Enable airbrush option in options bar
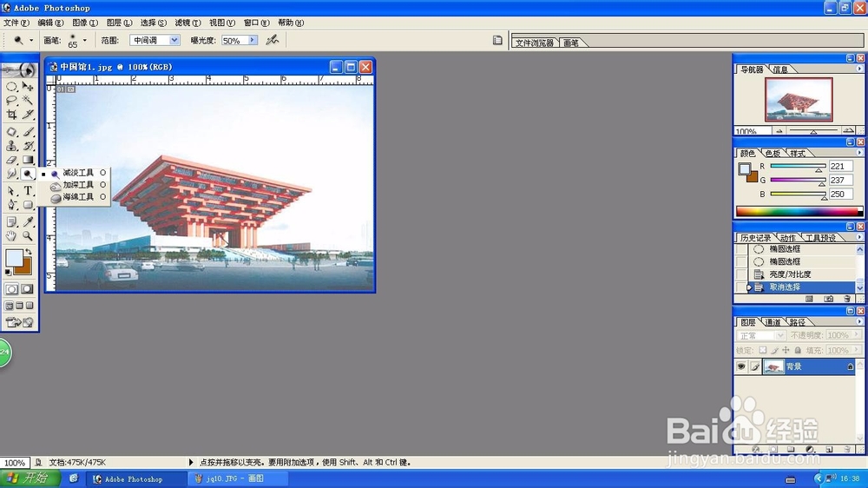The height and width of the screenshot is (488, 868). [272, 40]
